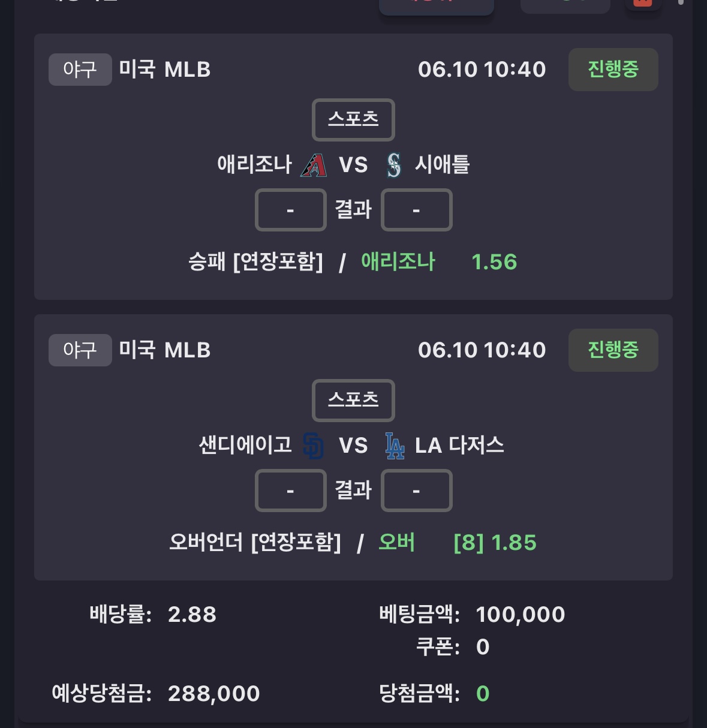The image size is (707, 728).
Task: Click the Seattle Mariners team logo
Action: click(394, 166)
